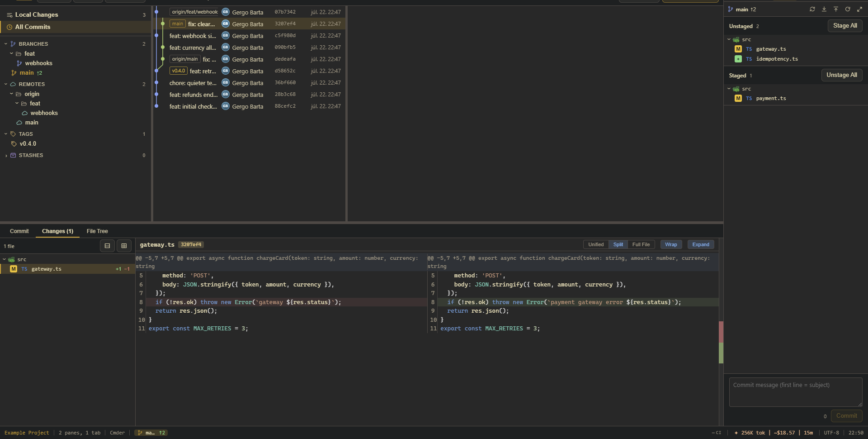868x439 pixels.
Task: Click the v0.4.0 tag label in commit list
Action: tap(178, 71)
